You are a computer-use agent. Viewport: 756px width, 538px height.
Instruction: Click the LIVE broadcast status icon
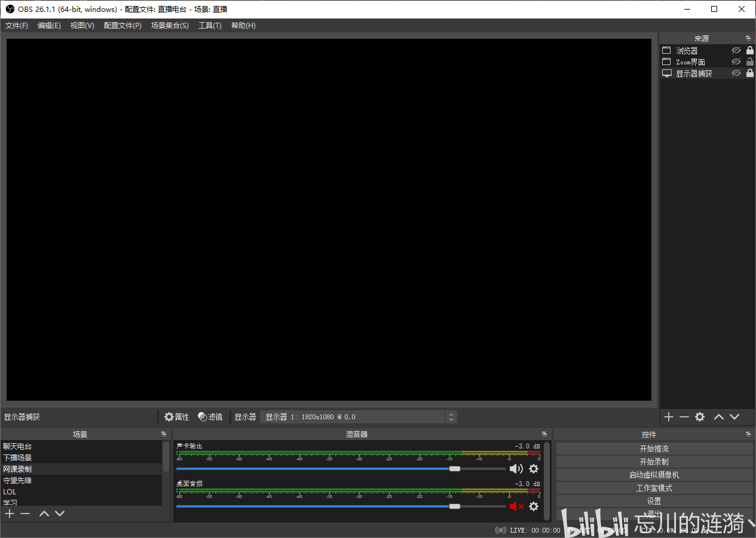pyautogui.click(x=501, y=530)
